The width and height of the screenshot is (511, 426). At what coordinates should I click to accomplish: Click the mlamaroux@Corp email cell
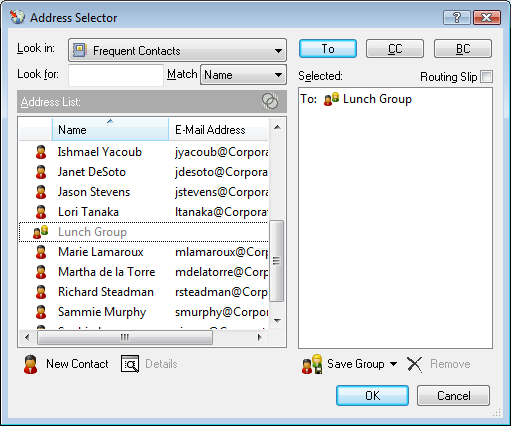222,252
